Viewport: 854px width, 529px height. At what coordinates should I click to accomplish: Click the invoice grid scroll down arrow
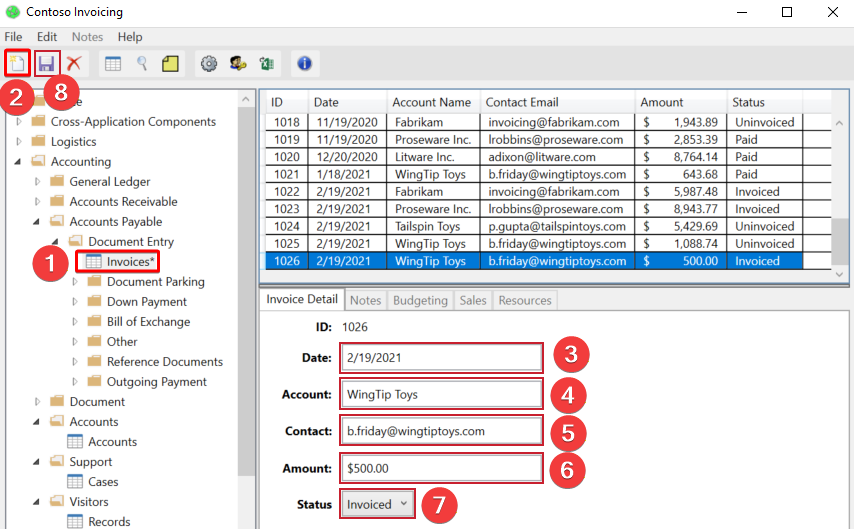click(839, 275)
